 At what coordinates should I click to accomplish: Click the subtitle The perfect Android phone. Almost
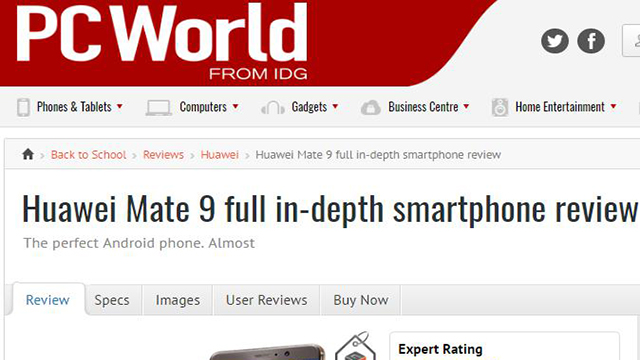[x=139, y=243]
